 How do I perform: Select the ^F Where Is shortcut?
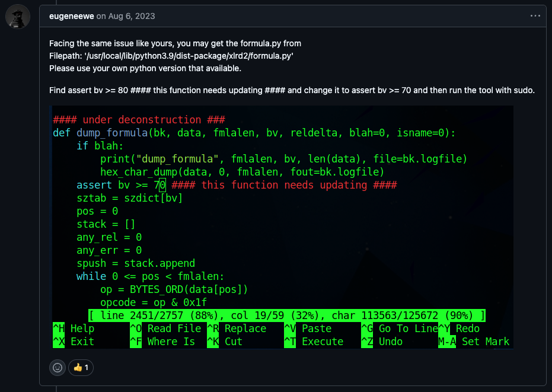tap(162, 342)
